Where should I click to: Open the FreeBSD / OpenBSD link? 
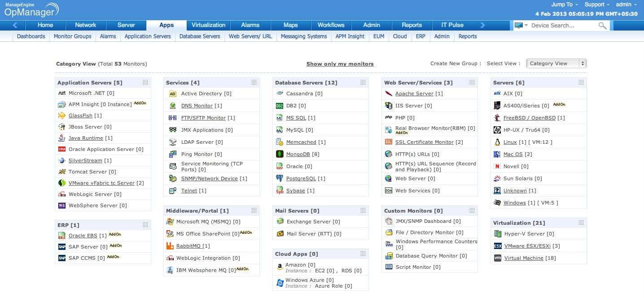click(x=530, y=118)
